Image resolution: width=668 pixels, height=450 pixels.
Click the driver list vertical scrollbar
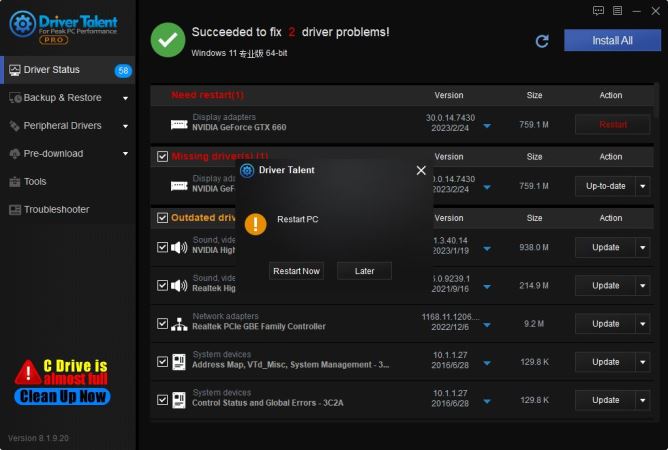[656, 101]
